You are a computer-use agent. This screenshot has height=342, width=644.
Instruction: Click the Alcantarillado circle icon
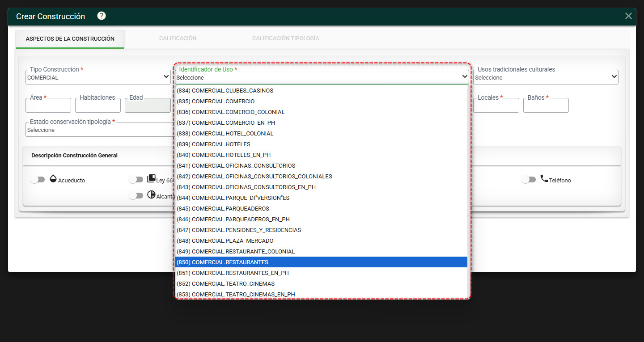[151, 195]
